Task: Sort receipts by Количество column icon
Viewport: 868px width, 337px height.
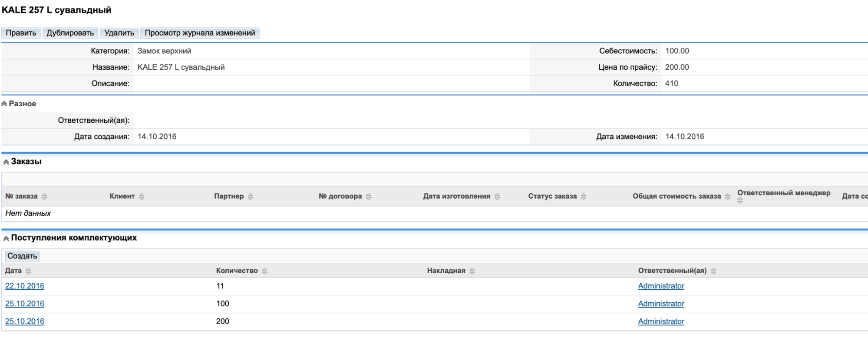Action: pyautogui.click(x=264, y=271)
